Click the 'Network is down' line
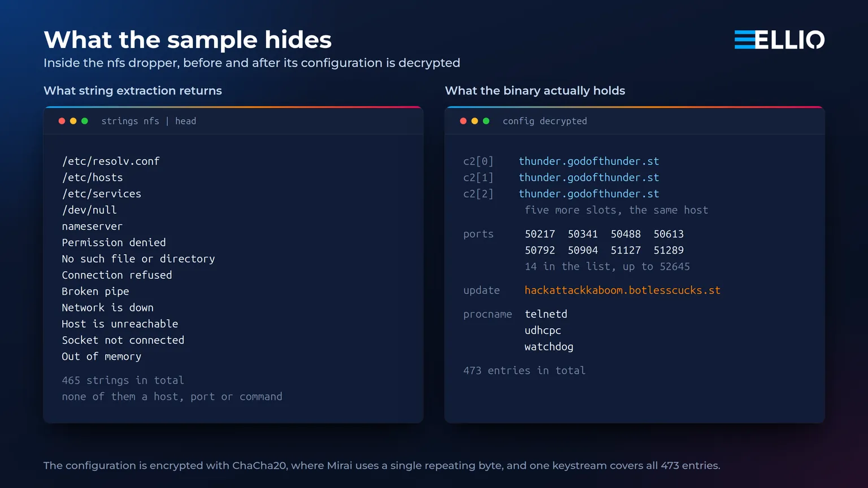The image size is (868, 488). pos(107,308)
